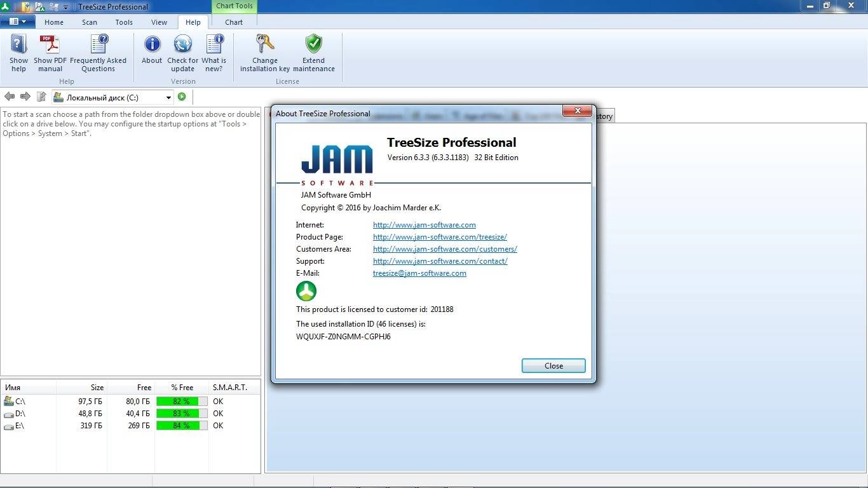This screenshot has height=488, width=868.
Task: Switch to the Scan tab
Action: pyautogui.click(x=90, y=22)
